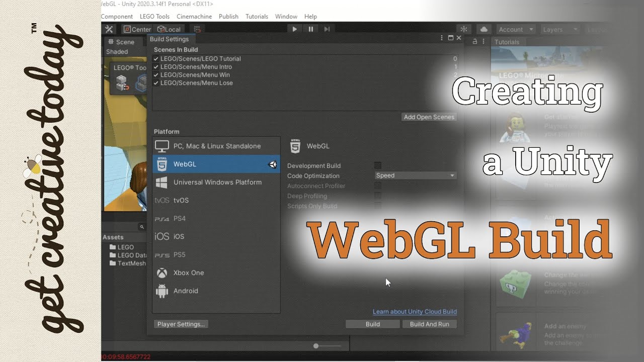Toggle the Deep Profiling checkbox

pyautogui.click(x=378, y=196)
